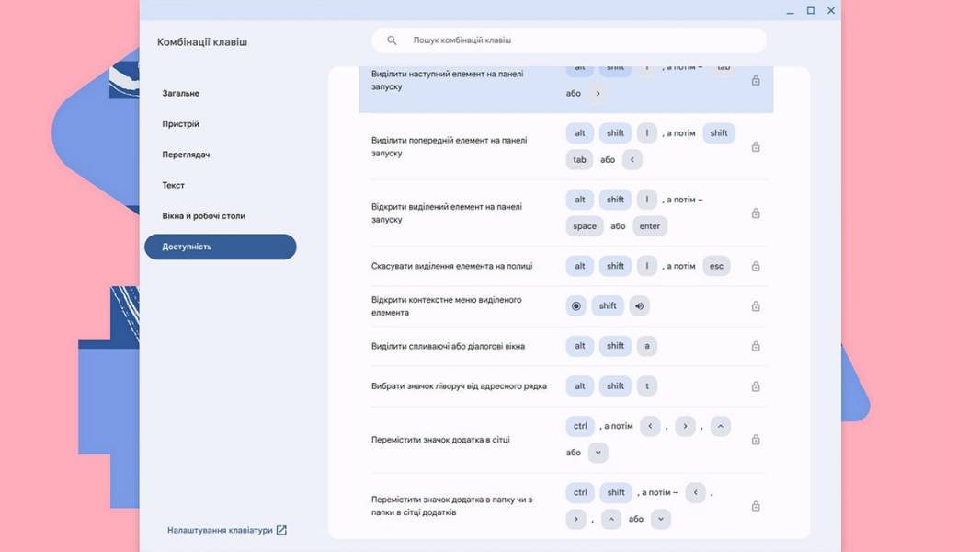This screenshot has height=552, width=980.
Task: Click lock icon for 'Вибрати значок ліворуч від адресного рядка'
Action: click(x=756, y=386)
